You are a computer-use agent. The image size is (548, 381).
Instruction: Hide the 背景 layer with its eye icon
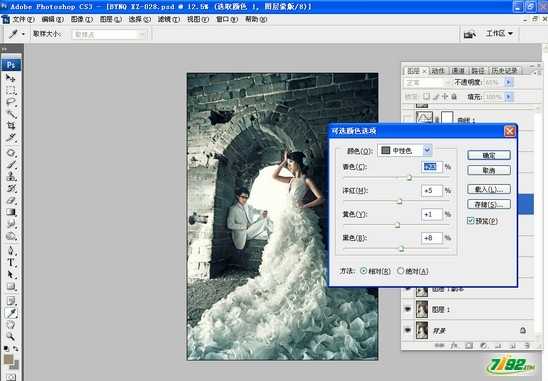coord(408,330)
